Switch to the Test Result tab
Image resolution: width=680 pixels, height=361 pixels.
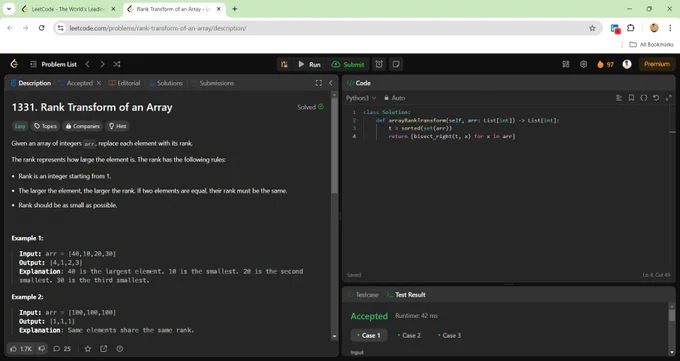pos(405,295)
